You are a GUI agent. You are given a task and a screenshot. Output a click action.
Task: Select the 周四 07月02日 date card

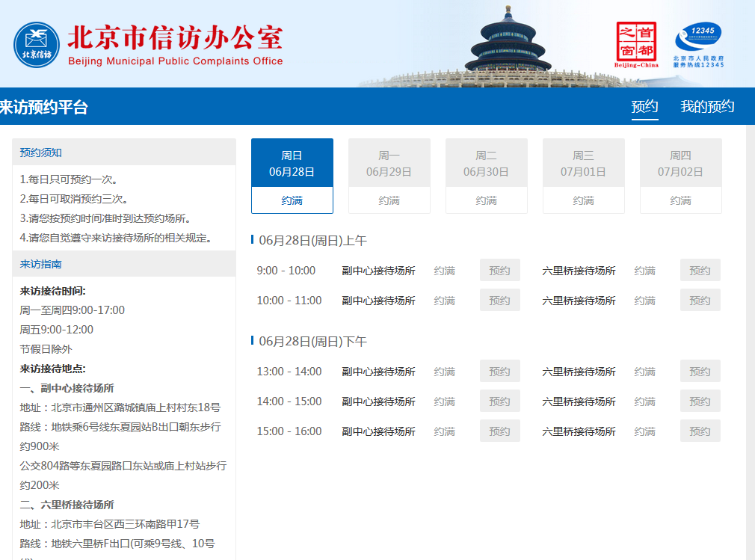[x=680, y=175]
